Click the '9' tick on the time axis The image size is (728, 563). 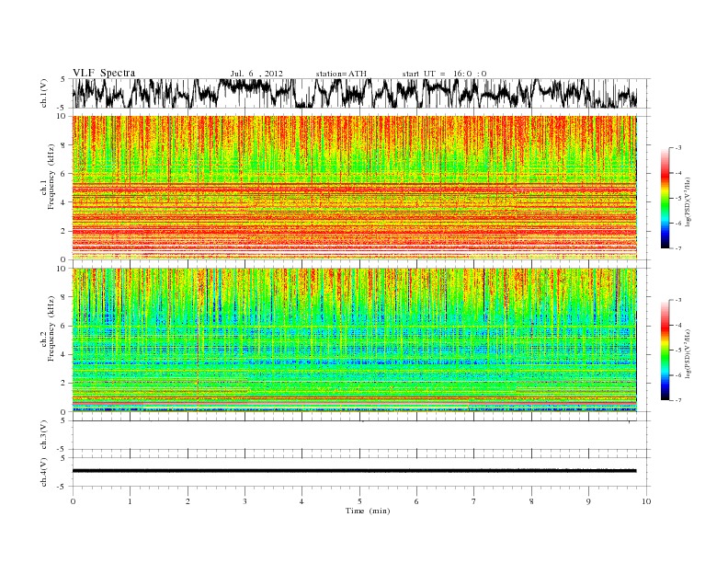click(588, 501)
